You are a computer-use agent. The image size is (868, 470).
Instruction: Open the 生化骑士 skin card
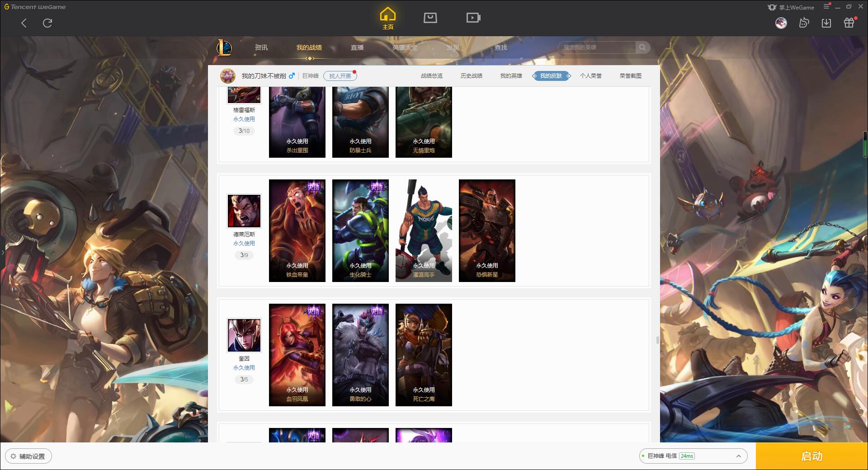coord(360,230)
